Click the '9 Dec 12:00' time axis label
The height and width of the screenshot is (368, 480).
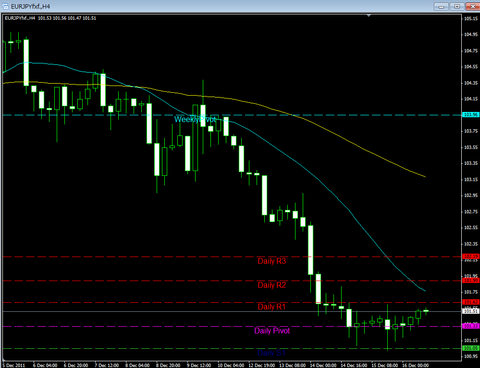199,365
